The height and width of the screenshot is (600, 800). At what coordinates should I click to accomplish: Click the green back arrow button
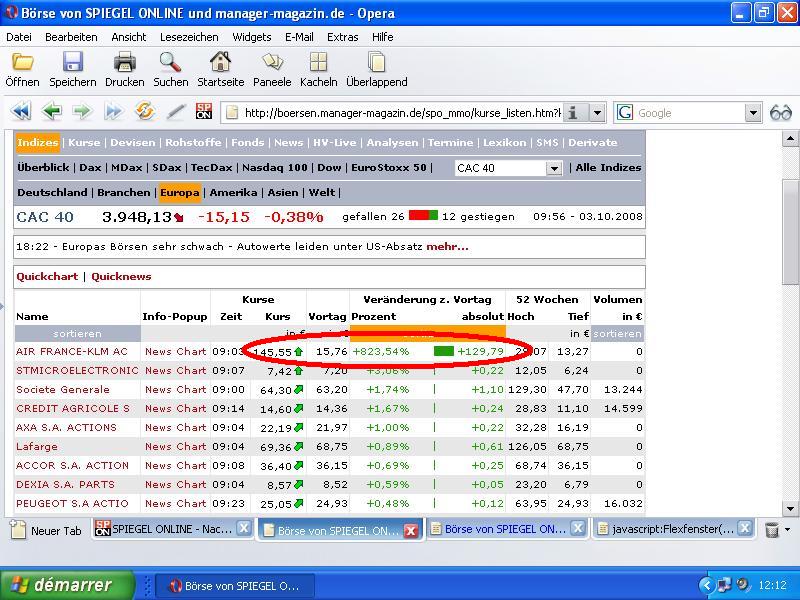pyautogui.click(x=52, y=112)
